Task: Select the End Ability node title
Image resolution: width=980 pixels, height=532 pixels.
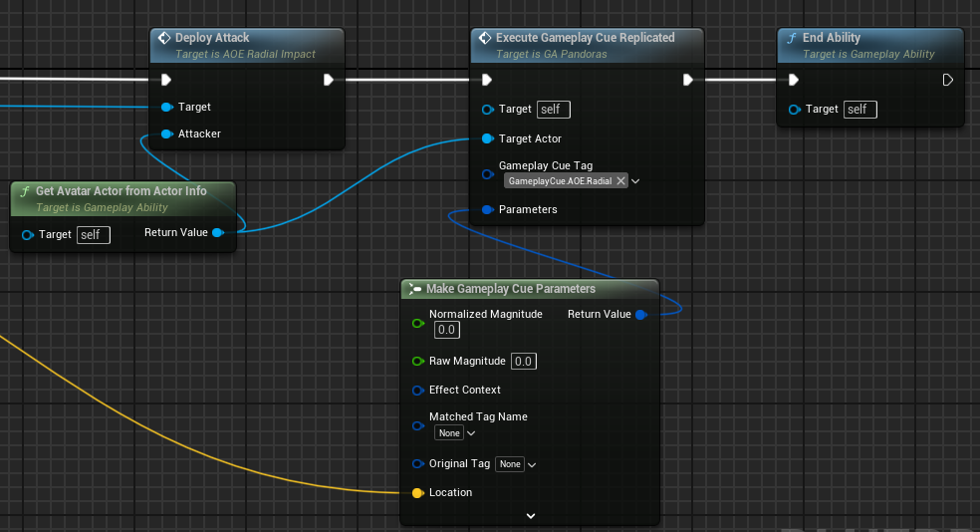Action: [832, 38]
